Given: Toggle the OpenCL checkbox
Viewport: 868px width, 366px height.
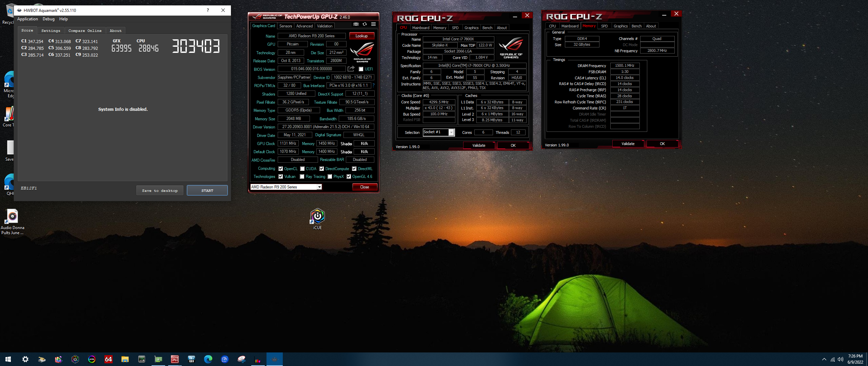Looking at the screenshot, I should click(x=280, y=169).
